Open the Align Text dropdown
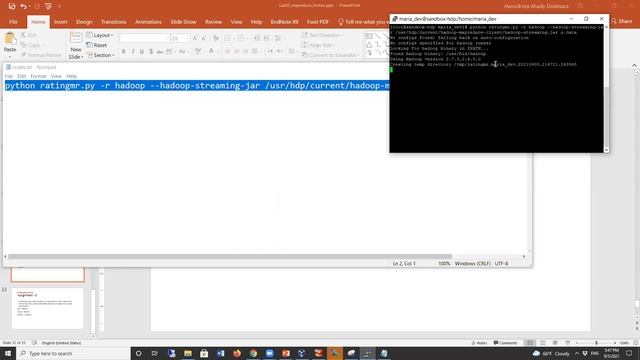 [x=318, y=45]
